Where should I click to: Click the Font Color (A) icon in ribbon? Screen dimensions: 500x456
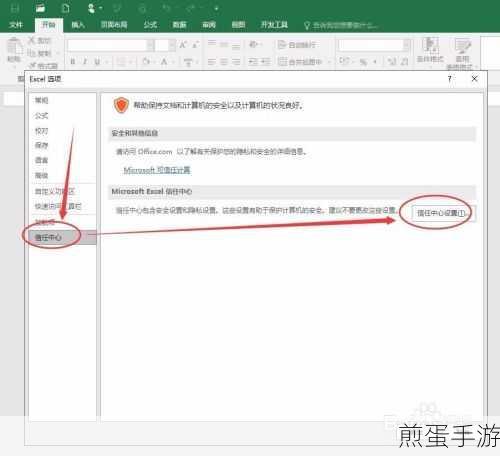[x=164, y=62]
